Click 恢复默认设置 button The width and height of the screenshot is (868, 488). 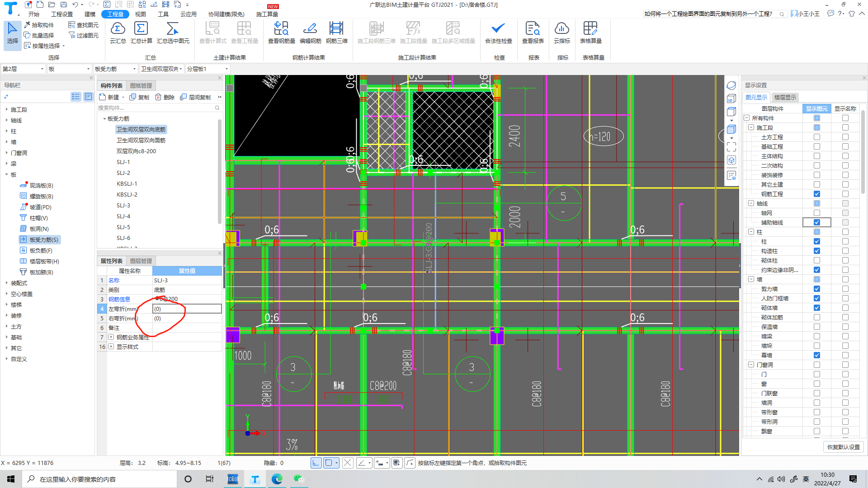(x=843, y=447)
